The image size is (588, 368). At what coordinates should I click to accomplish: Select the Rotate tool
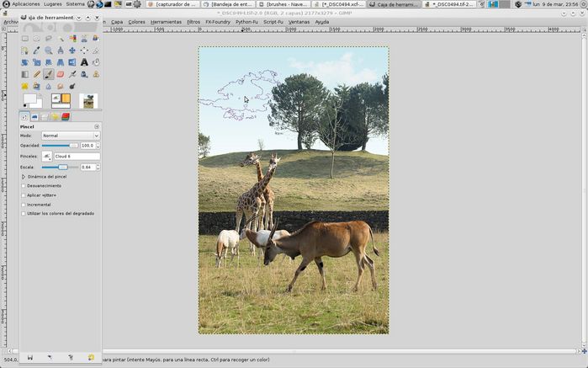[24, 62]
